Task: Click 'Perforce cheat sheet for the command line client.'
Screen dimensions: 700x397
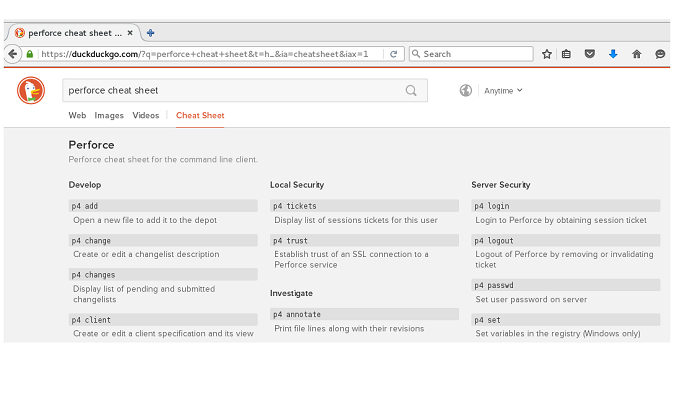Action: 163,159
